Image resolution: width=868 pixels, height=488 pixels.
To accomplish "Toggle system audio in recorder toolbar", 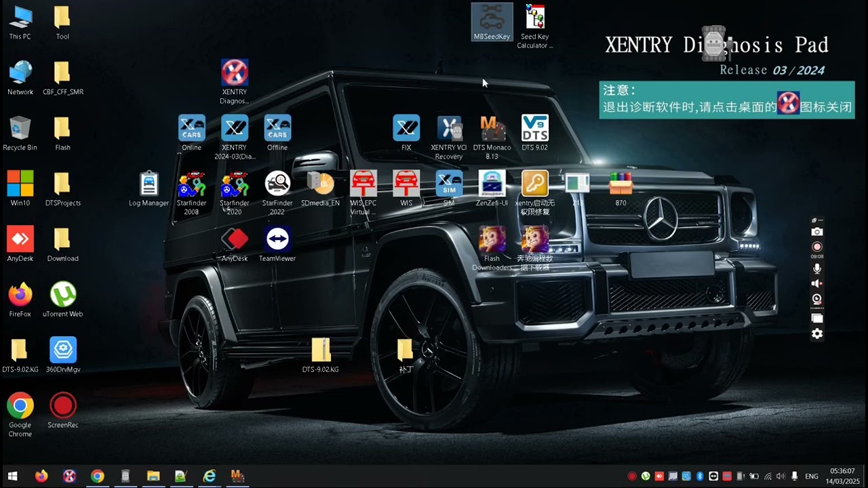I will tap(817, 284).
